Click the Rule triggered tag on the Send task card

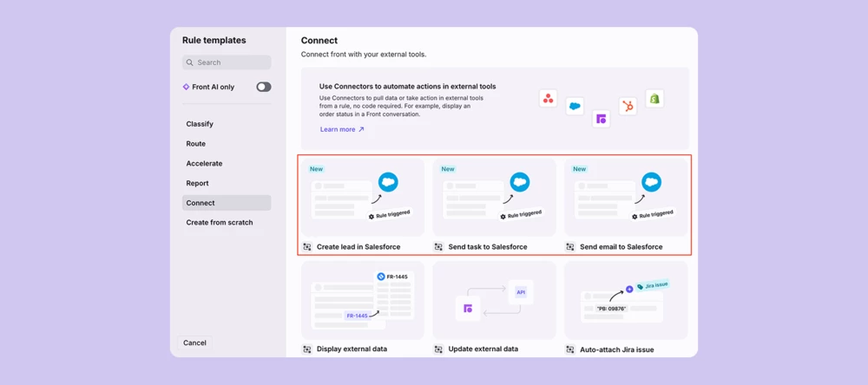[x=521, y=215]
